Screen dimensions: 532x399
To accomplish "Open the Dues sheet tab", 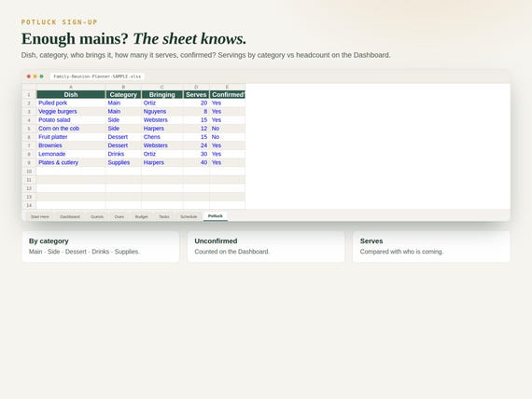I will 119,216.
